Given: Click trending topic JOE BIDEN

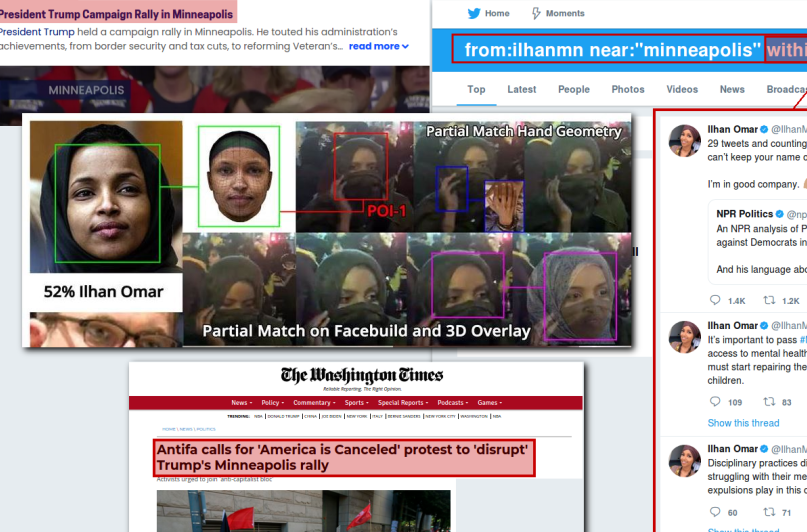Looking at the screenshot, I should pos(331,416).
